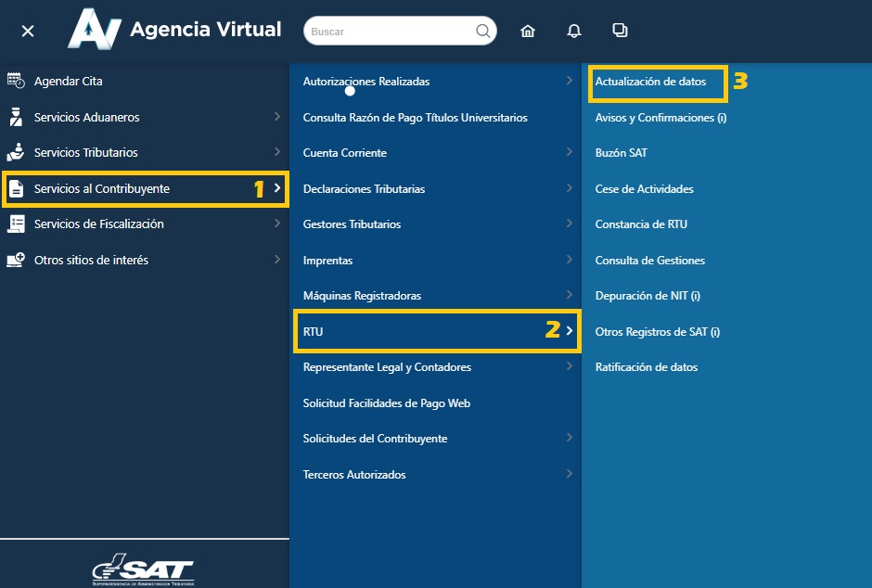872x588 pixels.
Task: Click the Agendar Cita calendar icon
Action: point(16,81)
